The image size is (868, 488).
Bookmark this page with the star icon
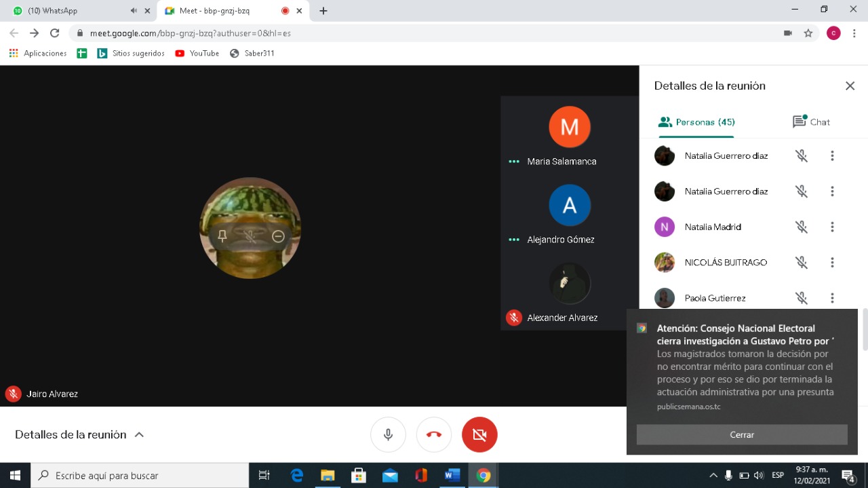808,33
